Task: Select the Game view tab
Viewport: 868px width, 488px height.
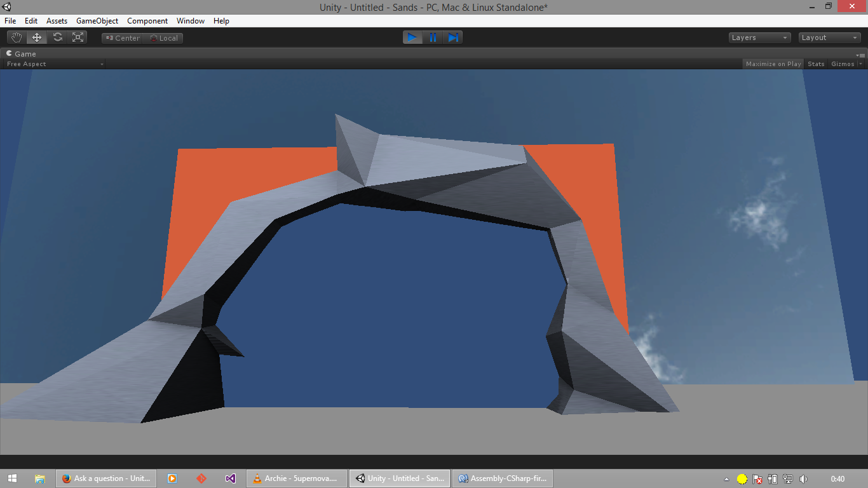Action: (x=21, y=54)
